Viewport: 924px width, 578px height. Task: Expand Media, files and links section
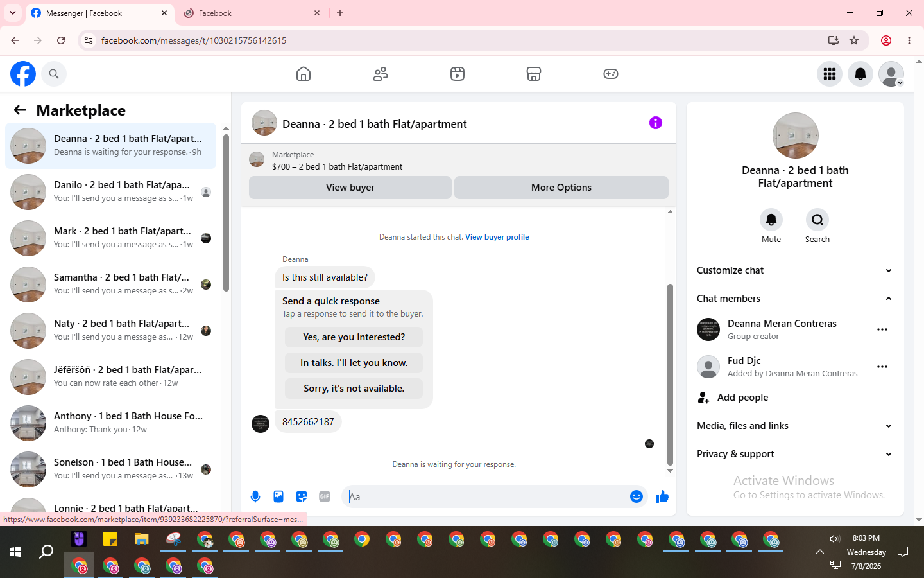pos(795,426)
